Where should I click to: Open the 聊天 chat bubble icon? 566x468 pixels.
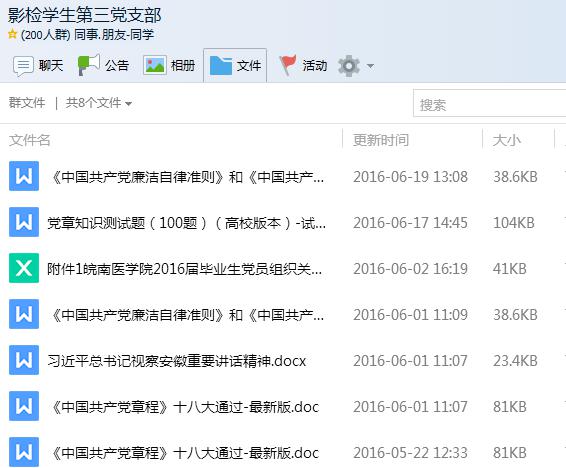tap(23, 66)
